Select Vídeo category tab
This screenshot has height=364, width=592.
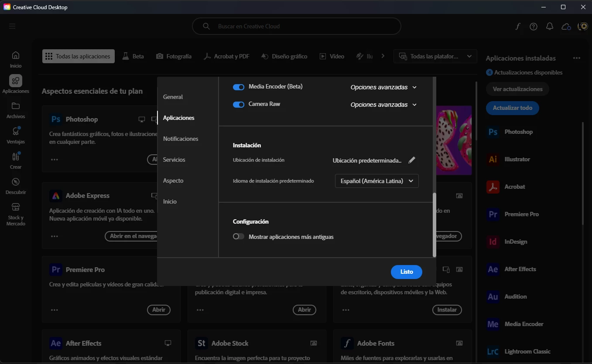point(332,56)
